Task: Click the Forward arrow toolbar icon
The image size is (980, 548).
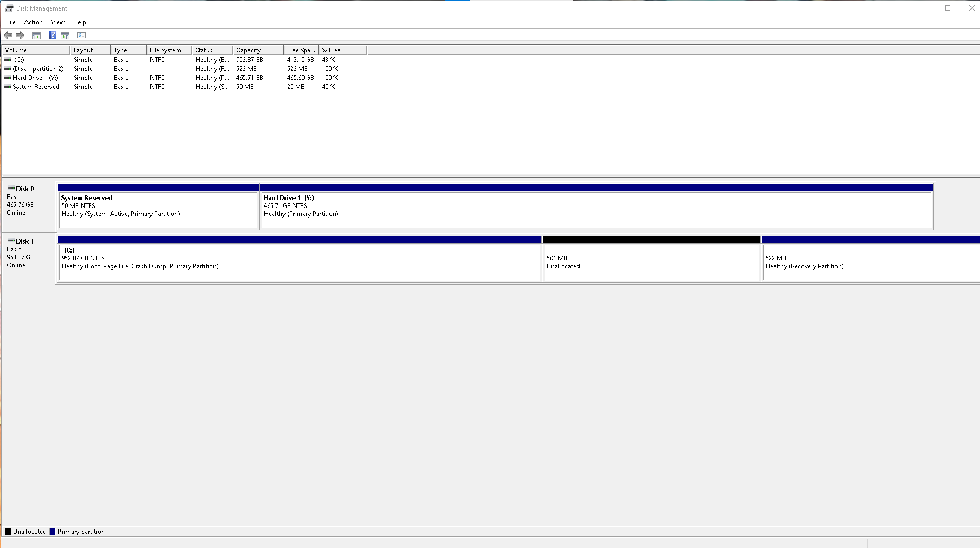Action: [20, 35]
